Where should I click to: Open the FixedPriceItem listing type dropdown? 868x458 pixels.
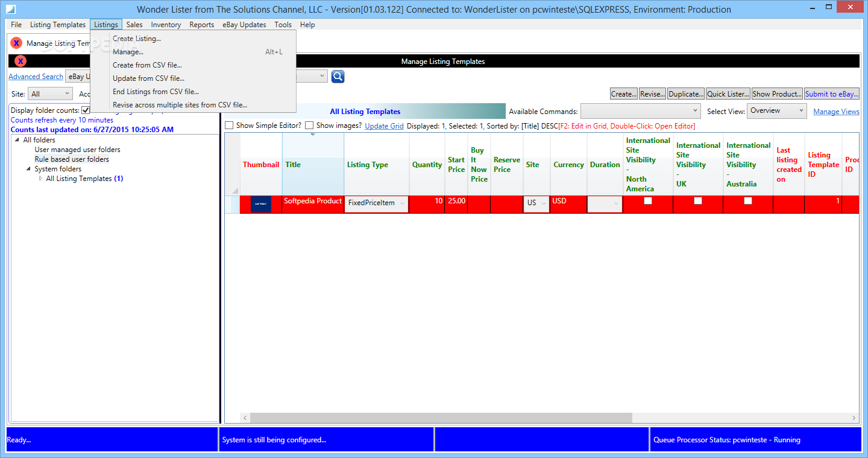(376, 204)
